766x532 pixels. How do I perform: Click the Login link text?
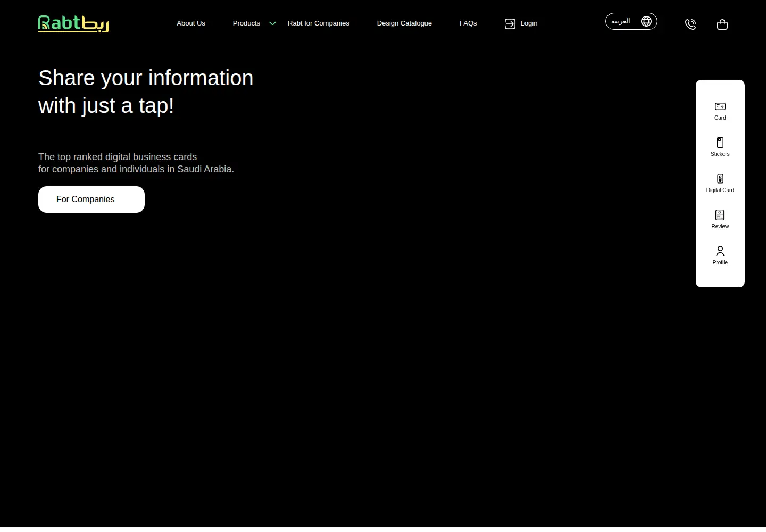(x=529, y=23)
